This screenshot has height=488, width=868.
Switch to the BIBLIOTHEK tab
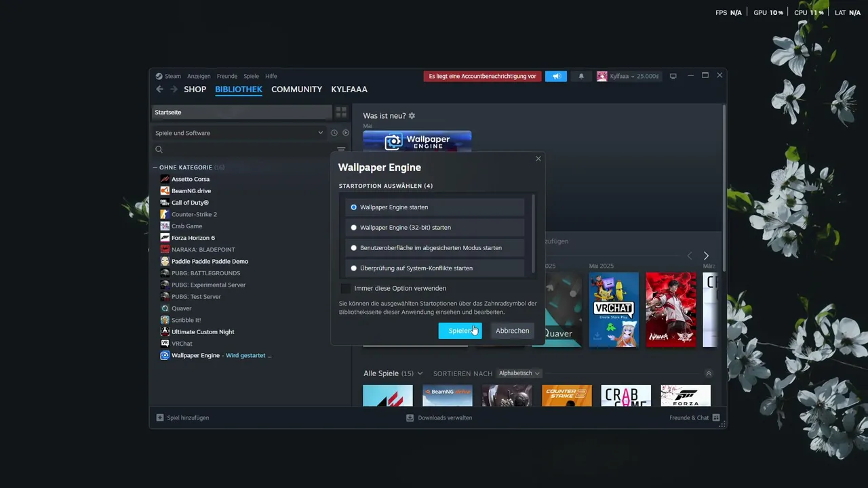(x=239, y=89)
